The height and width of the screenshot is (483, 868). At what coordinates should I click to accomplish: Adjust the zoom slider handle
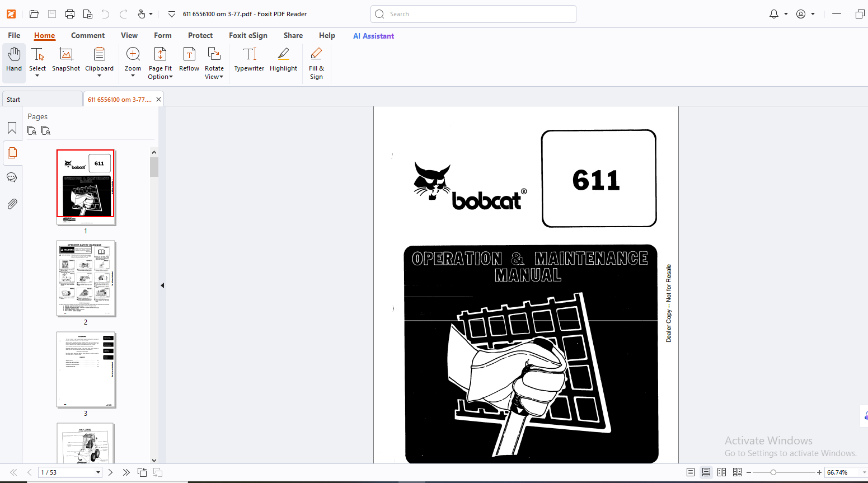(x=773, y=472)
